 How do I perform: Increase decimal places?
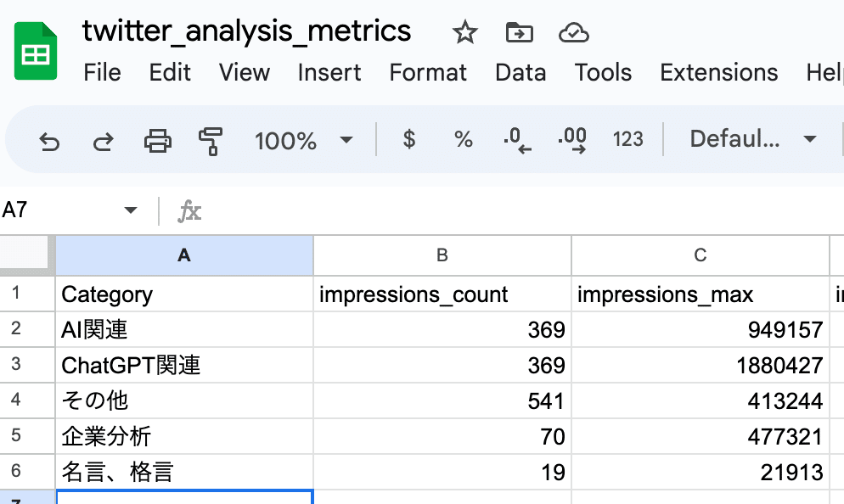(572, 140)
